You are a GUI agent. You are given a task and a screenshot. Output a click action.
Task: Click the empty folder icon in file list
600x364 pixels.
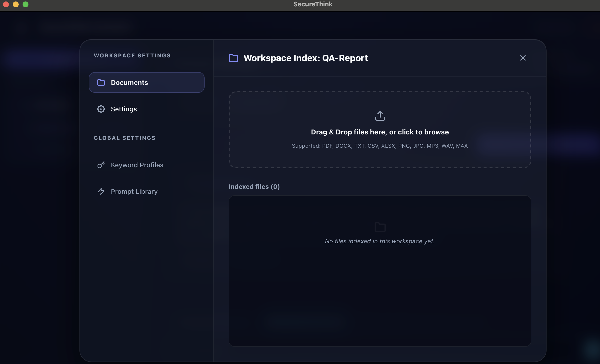pyautogui.click(x=380, y=227)
